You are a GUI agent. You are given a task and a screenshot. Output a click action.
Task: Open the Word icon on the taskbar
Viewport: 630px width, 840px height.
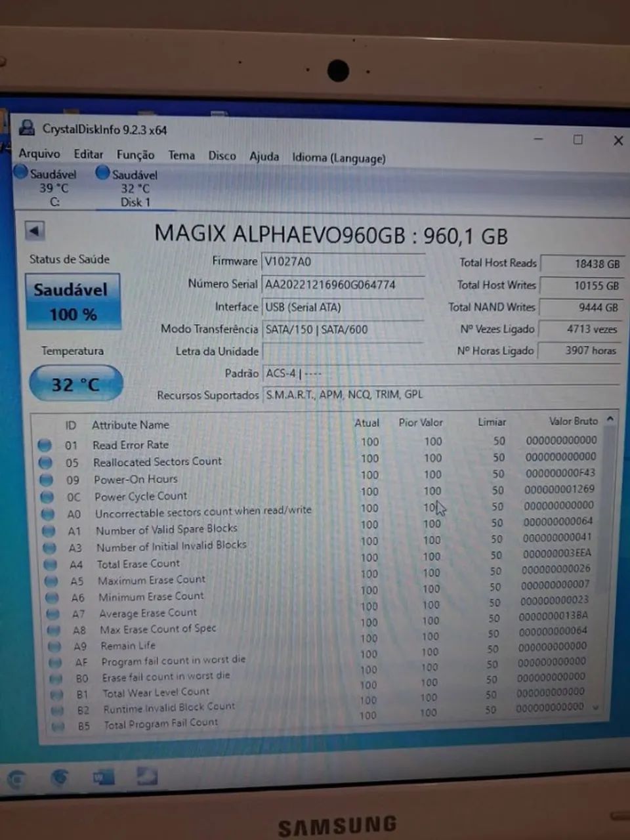pyautogui.click(x=103, y=778)
